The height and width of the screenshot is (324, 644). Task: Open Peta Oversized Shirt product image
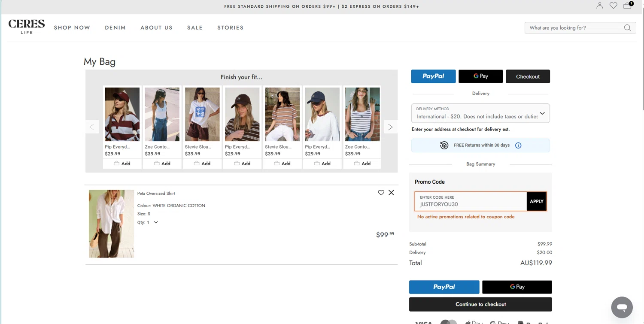(111, 224)
